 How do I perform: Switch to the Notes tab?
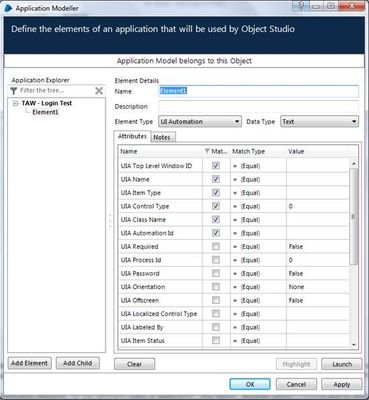[162, 137]
